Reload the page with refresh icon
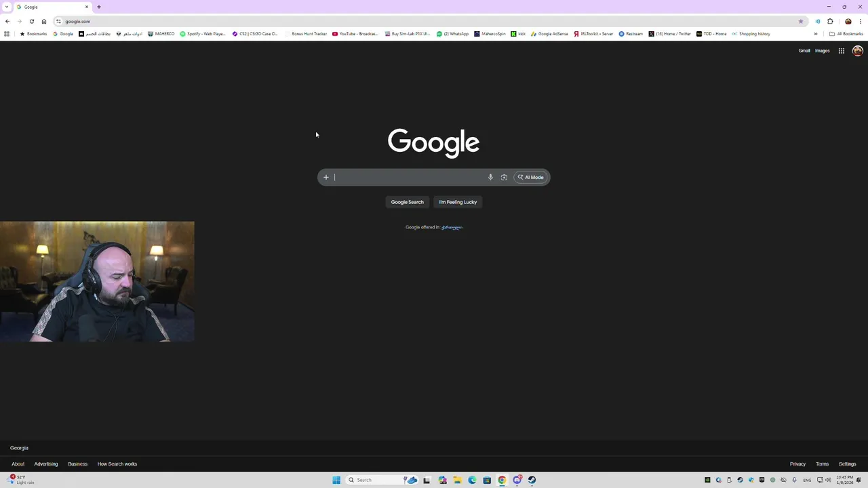Screen dimensions: 868x488 [32, 22]
